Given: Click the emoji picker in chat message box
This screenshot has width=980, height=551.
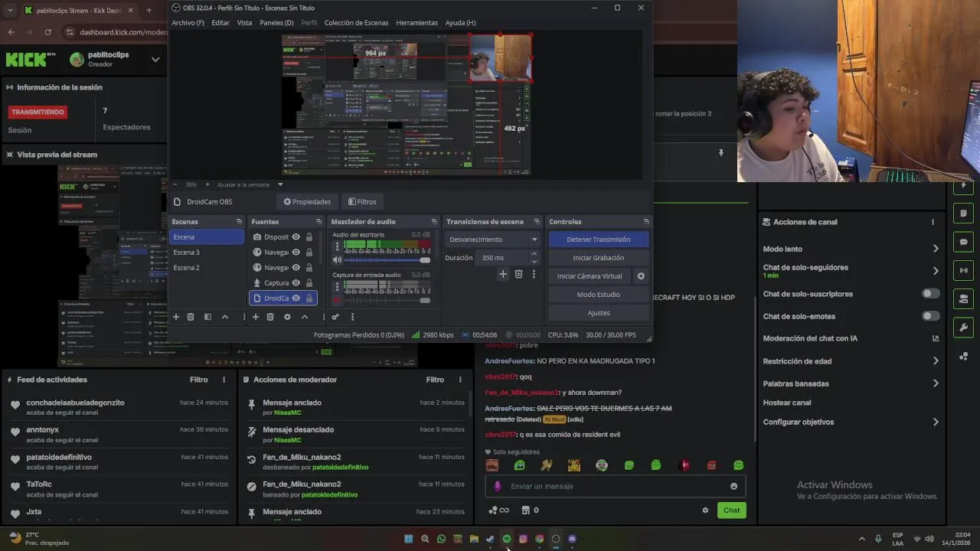Looking at the screenshot, I should pos(733,486).
